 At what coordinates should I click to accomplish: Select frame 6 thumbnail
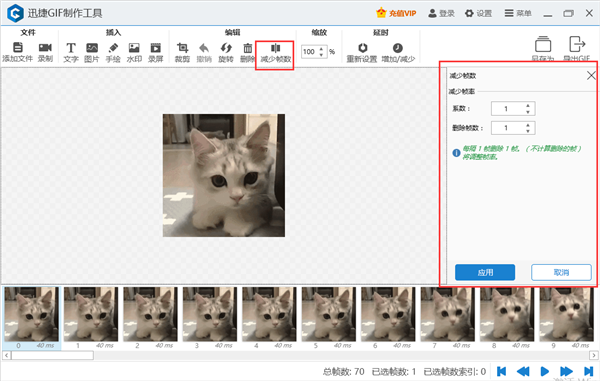click(388, 314)
